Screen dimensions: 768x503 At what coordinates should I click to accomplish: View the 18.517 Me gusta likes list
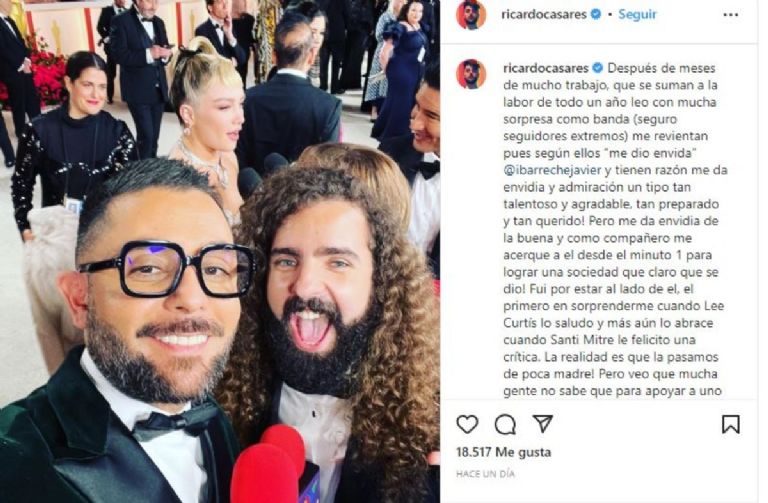503,452
